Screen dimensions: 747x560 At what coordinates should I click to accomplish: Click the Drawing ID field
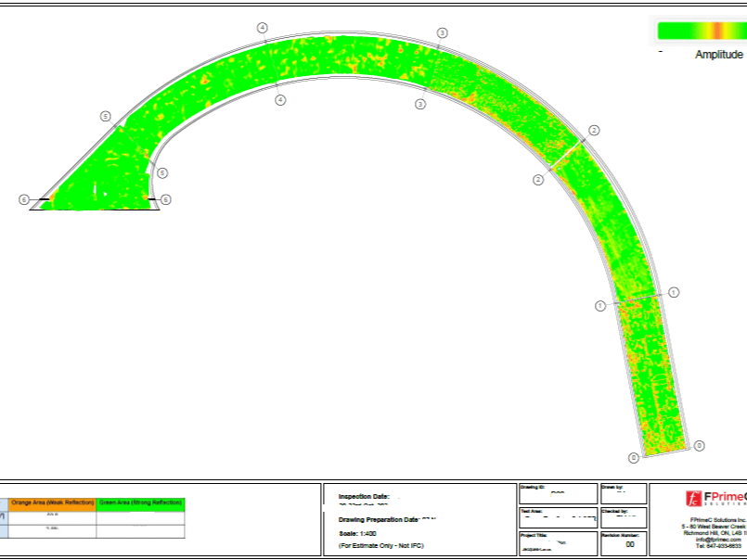[x=557, y=492]
